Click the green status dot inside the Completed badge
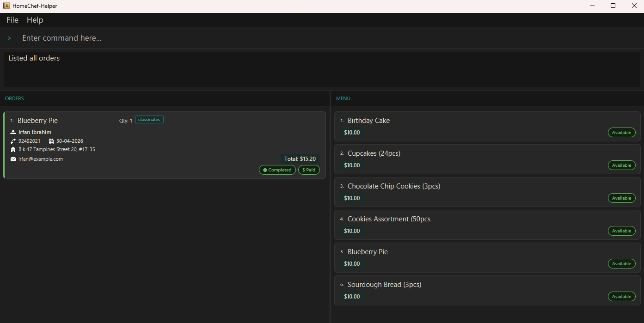Screen dimensions: 644x323 pos(265,170)
